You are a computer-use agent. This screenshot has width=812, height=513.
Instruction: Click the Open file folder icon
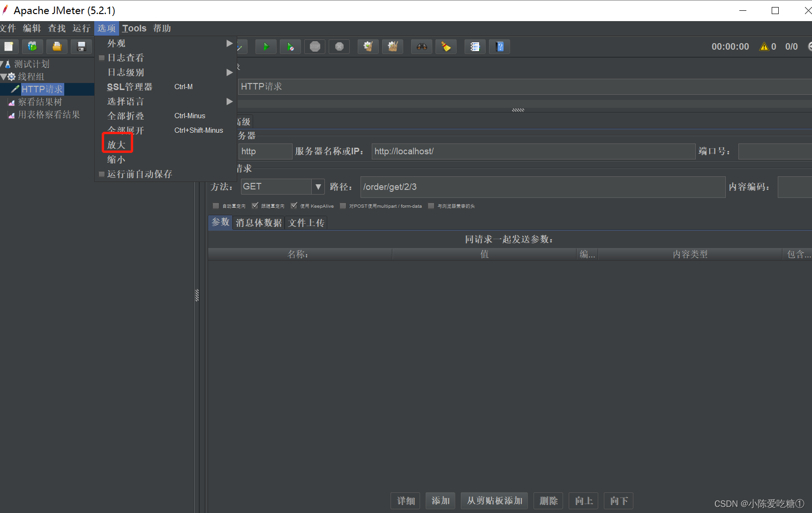coord(57,46)
